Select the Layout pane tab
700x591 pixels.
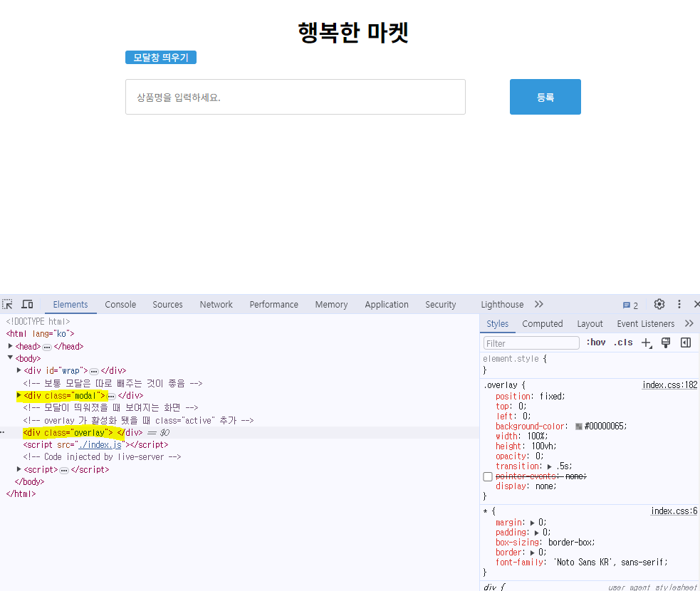coord(590,323)
